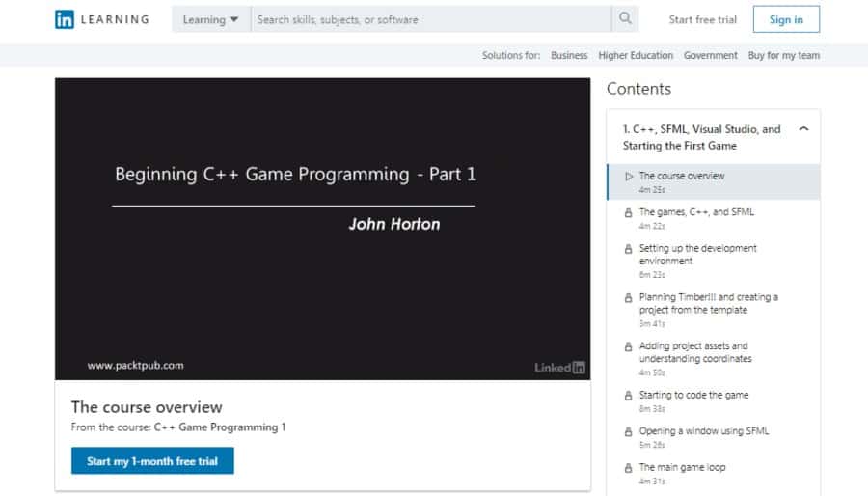Click the lock icon beside The games, C++, and SFML
This screenshot has width=868, height=496.
(x=628, y=212)
